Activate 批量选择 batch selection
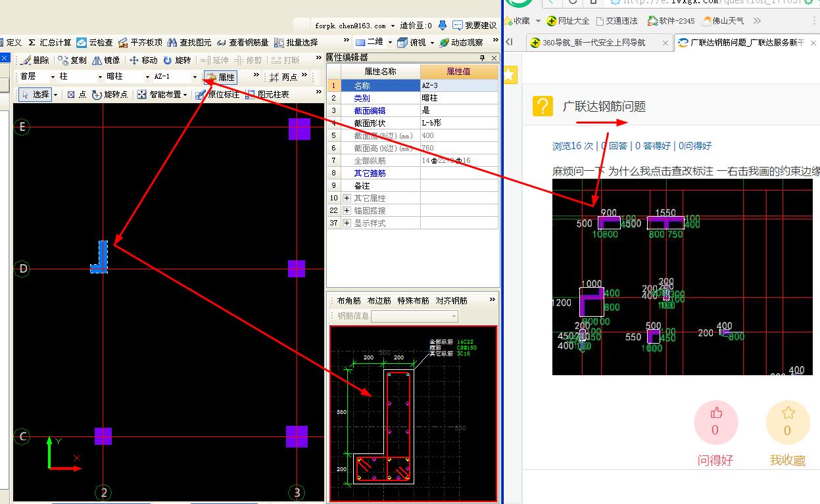Viewport: 820px width, 504px height. [x=296, y=43]
